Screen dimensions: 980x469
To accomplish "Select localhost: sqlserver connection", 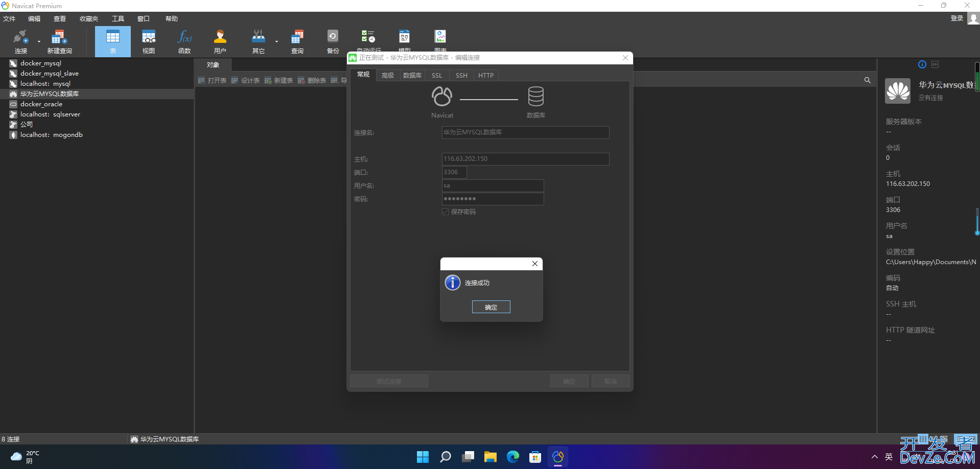I will (x=50, y=114).
